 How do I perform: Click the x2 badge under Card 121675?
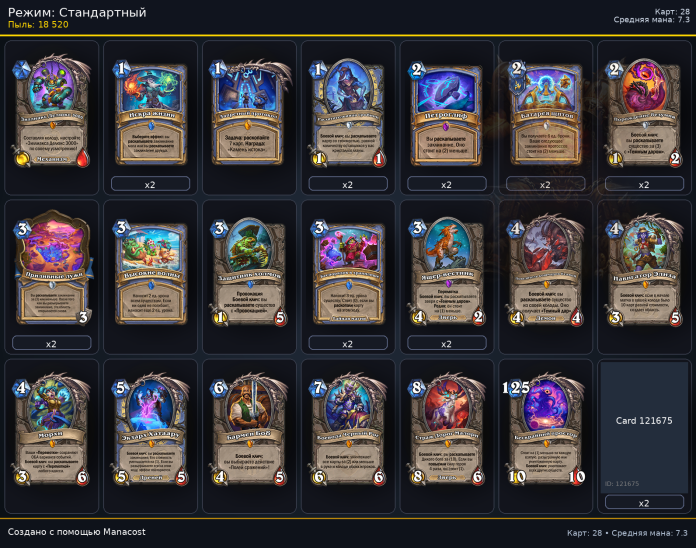coord(644,503)
